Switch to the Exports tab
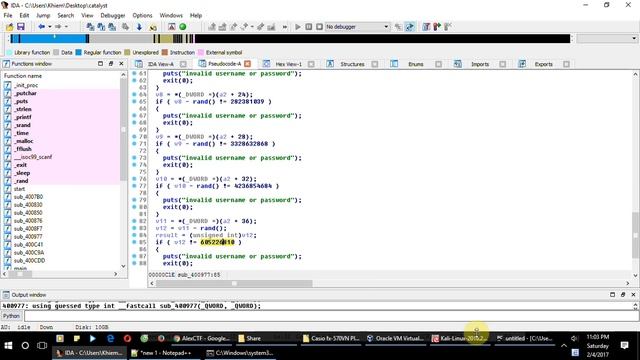Image resolution: width=640 pixels, height=360 pixels. 543,64
